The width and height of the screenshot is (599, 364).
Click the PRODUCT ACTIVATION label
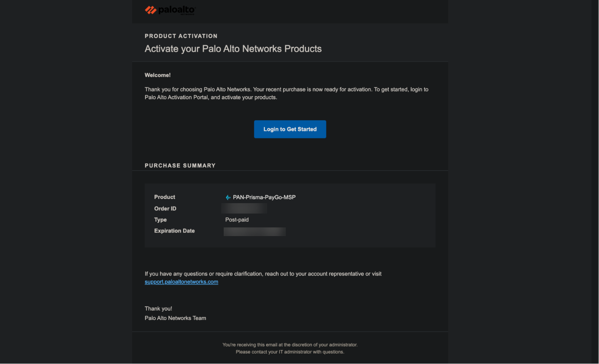(x=181, y=36)
